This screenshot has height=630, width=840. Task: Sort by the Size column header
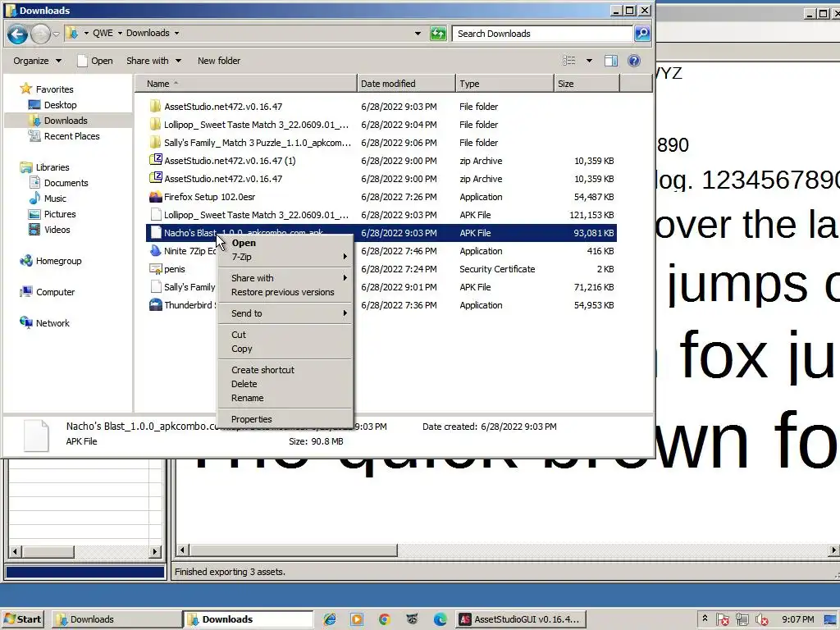pos(586,84)
